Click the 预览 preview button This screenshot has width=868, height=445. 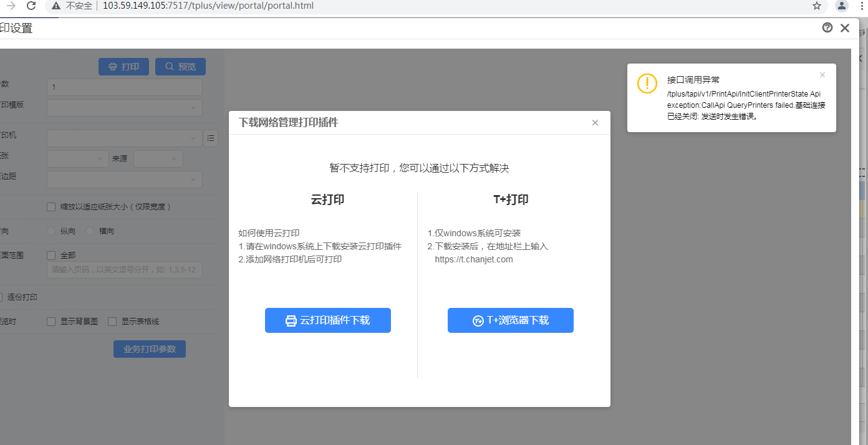(180, 67)
